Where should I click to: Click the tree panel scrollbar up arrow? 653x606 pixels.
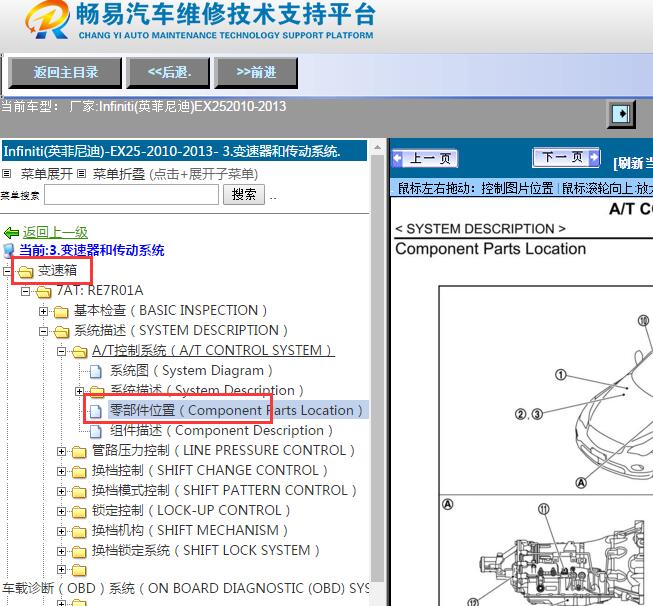click(x=377, y=147)
